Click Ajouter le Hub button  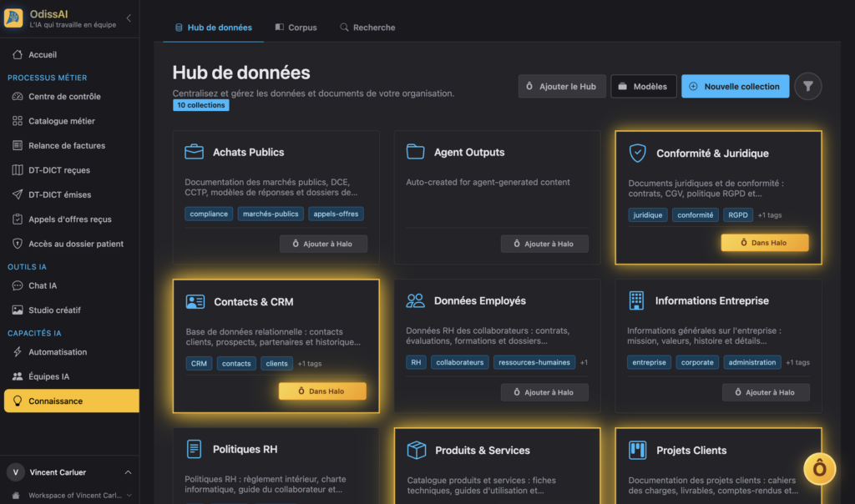click(x=562, y=86)
